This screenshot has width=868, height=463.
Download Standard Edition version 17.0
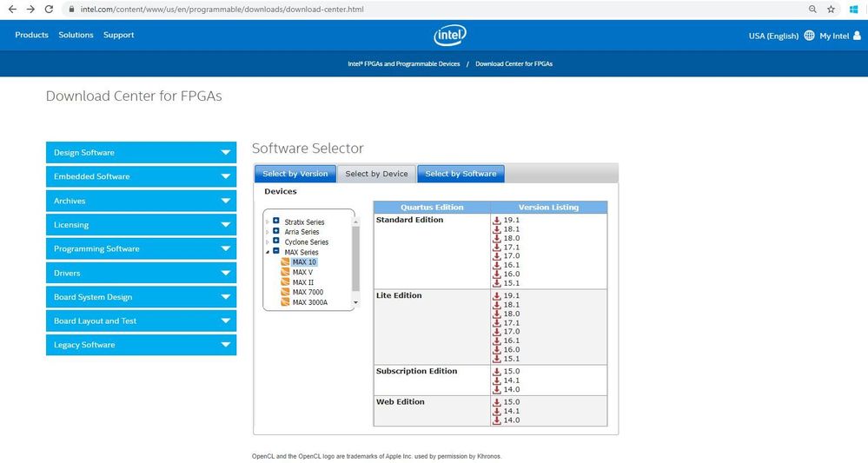coord(506,256)
